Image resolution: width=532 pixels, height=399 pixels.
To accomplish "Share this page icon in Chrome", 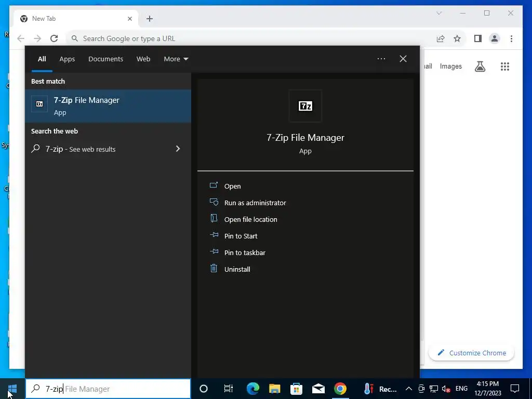I will (x=441, y=38).
